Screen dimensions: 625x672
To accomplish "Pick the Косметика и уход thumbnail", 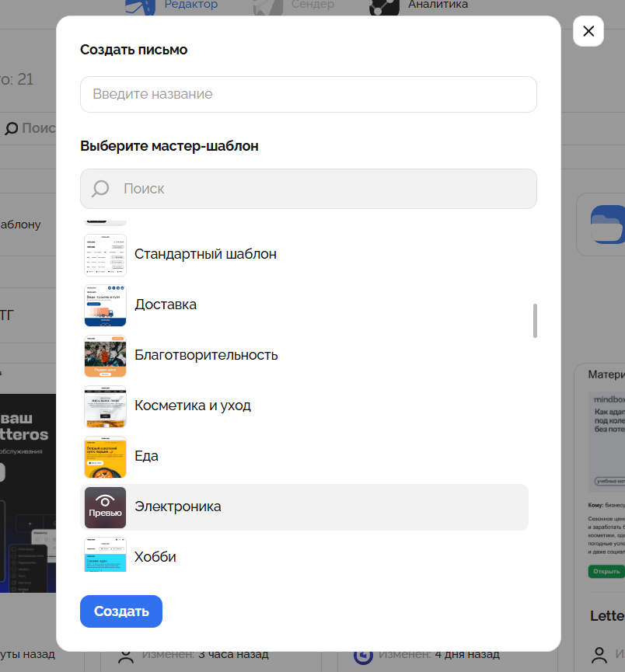I will tap(105, 406).
